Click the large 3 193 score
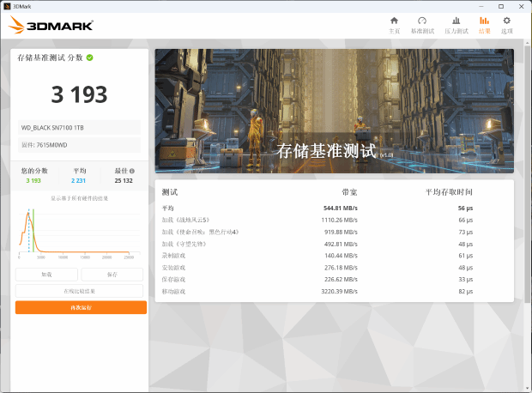Image resolution: width=532 pixels, height=393 pixels. point(79,94)
